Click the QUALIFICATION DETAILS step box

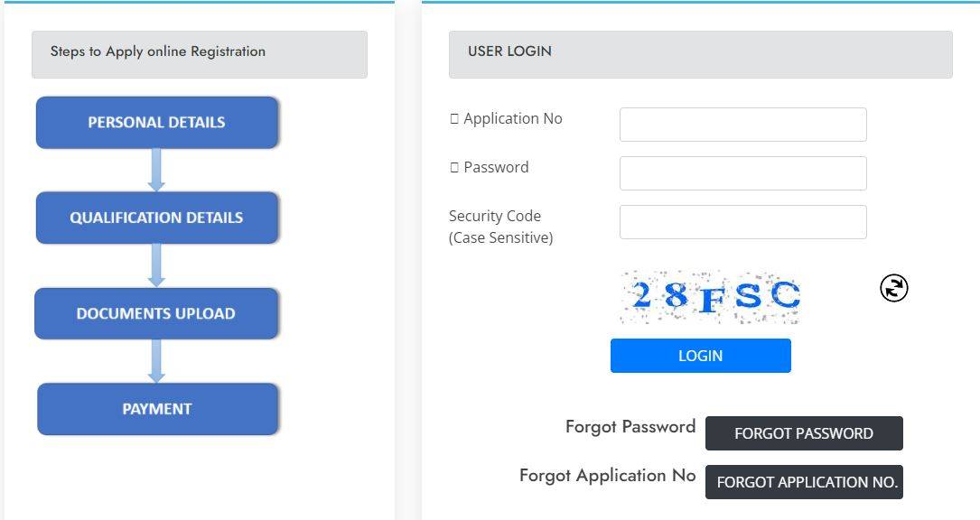tap(156, 218)
